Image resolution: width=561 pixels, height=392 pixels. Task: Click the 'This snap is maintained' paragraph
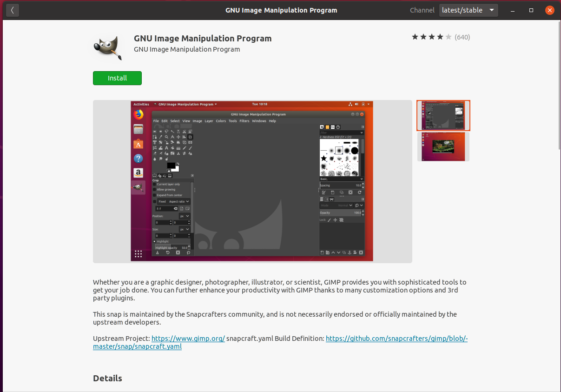[x=275, y=318]
